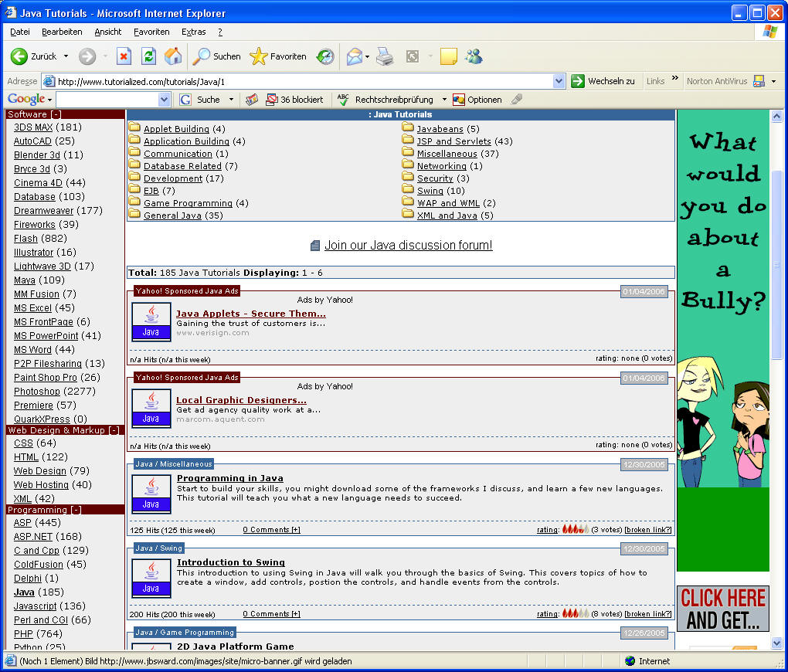Image resolution: width=788 pixels, height=672 pixels.
Task: Click the Google toolbar search field
Action: click(107, 100)
